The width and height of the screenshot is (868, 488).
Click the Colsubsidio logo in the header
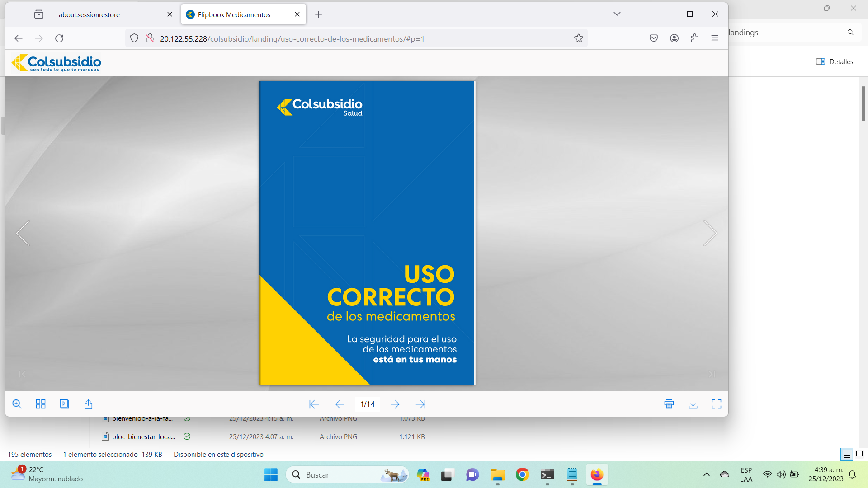(x=56, y=63)
